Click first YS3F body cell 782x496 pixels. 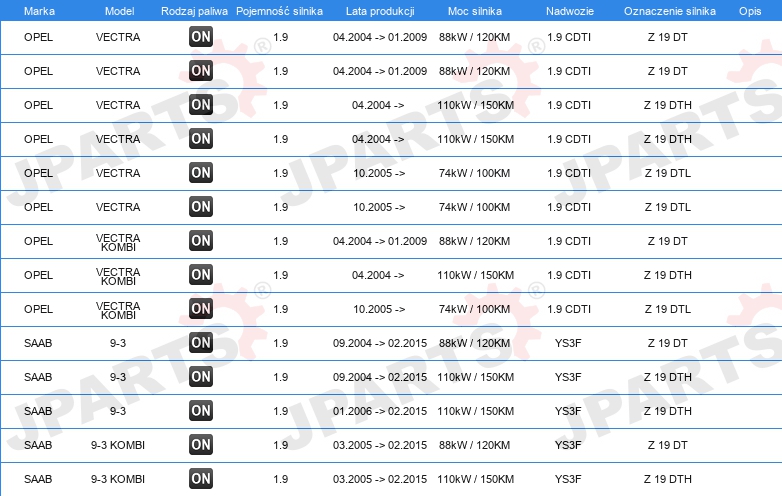(568, 343)
